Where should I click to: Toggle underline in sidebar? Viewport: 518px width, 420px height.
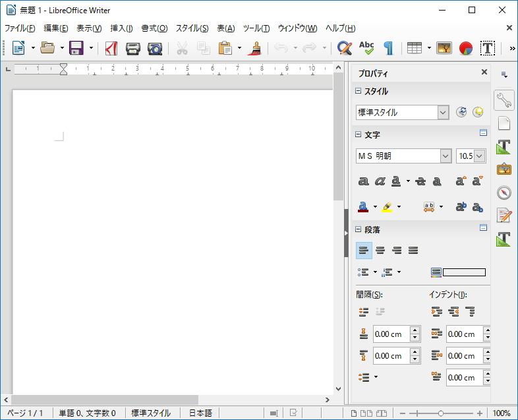[x=396, y=181]
